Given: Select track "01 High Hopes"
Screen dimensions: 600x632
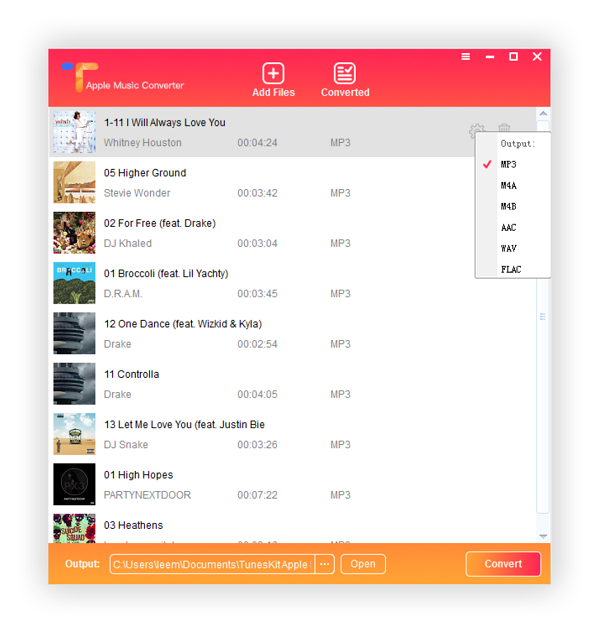Looking at the screenshot, I should pyautogui.click(x=138, y=475).
